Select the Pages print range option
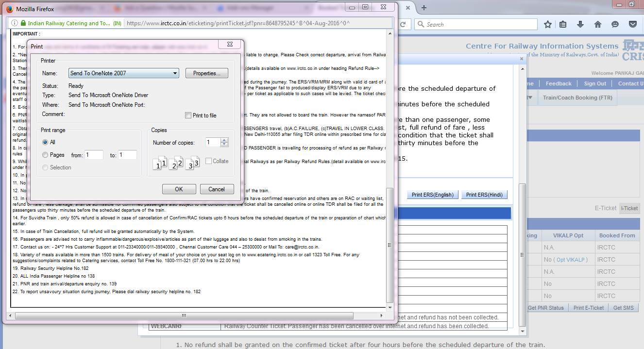The width and height of the screenshot is (644, 349). 45,155
